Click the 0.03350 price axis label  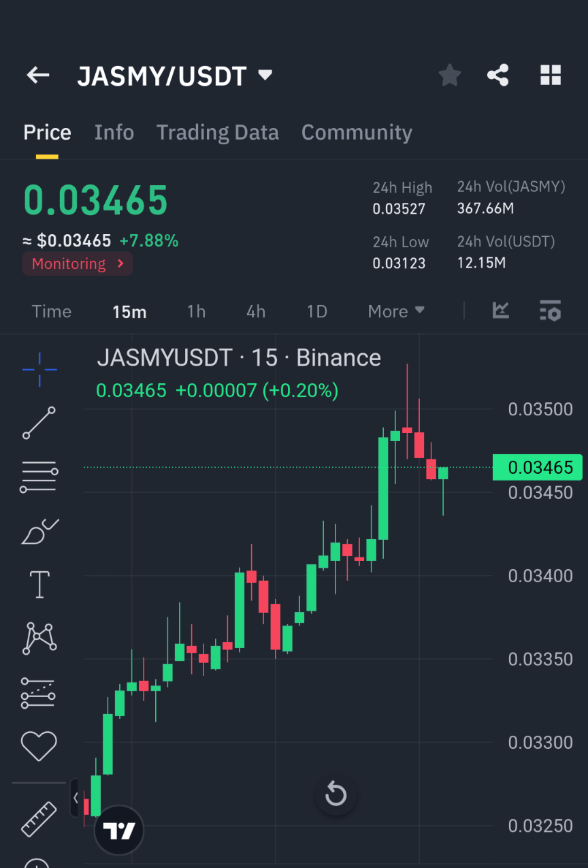coord(541,659)
